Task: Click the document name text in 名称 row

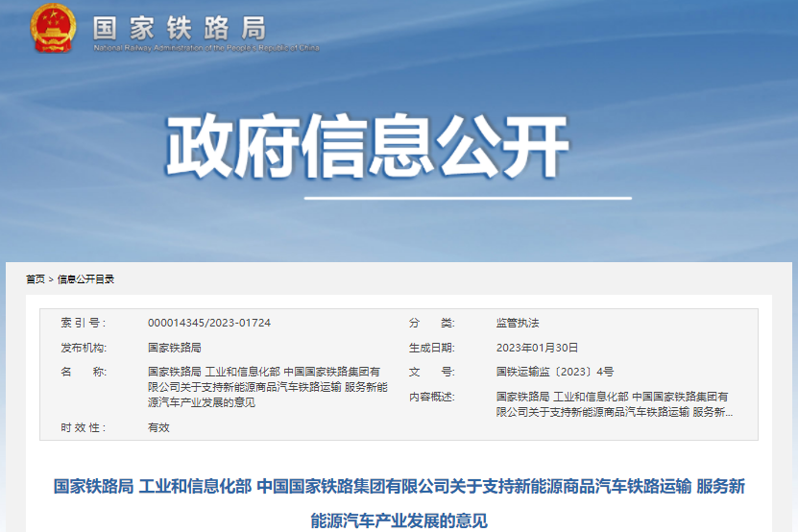Action: (x=268, y=386)
